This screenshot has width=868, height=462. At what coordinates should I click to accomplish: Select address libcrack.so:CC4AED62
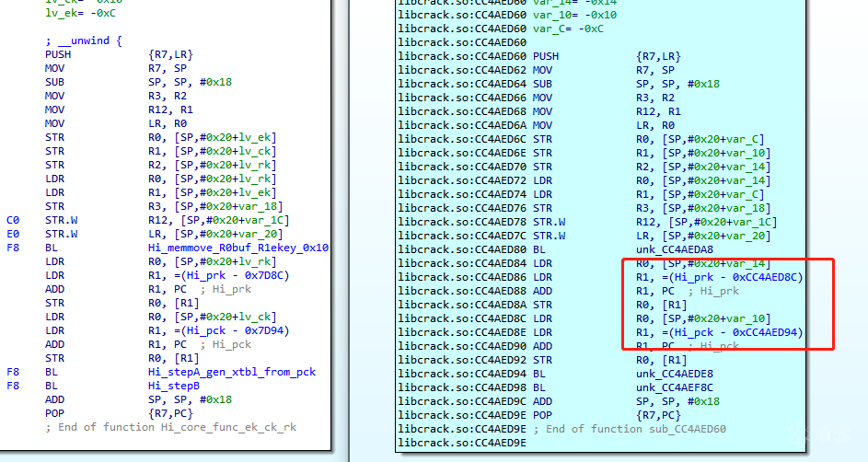pyautogui.click(x=462, y=70)
